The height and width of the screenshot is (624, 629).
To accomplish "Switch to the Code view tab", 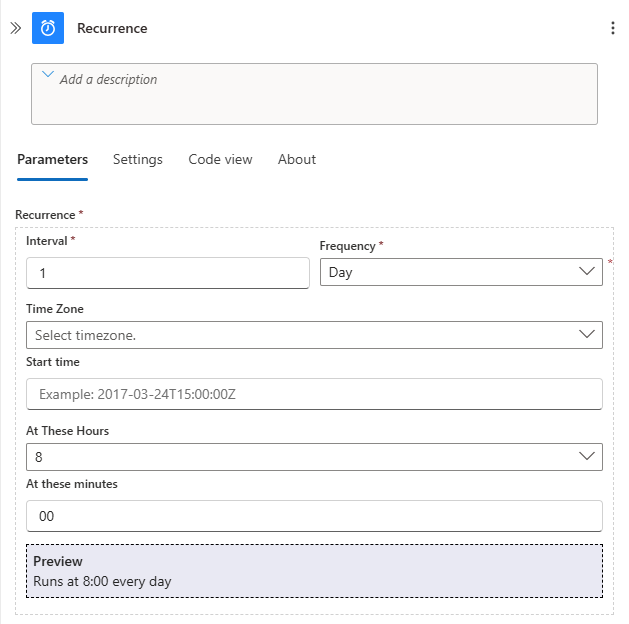I will click(220, 159).
